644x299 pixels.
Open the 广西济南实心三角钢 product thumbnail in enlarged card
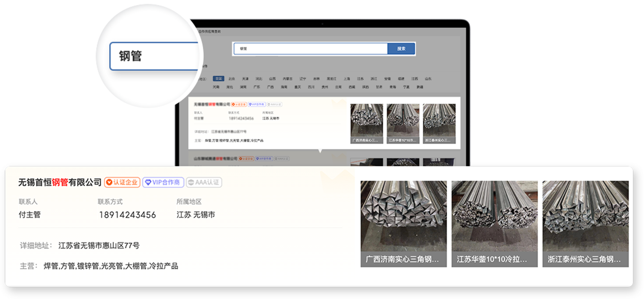click(403, 224)
